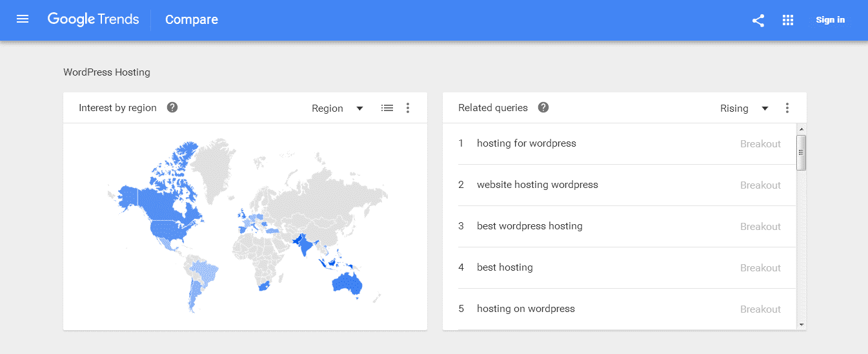Open query 'hosting on wordpress'

point(526,309)
